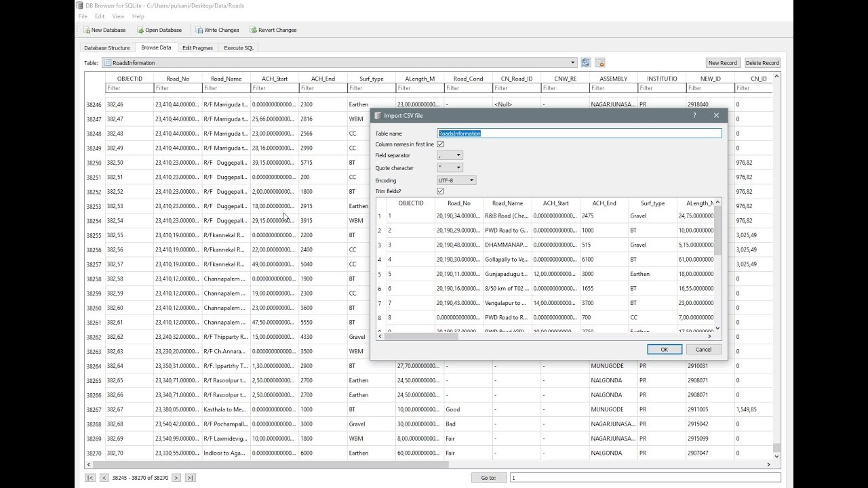
Task: Open the Encoding UTF-8 dropdown
Action: (x=456, y=180)
